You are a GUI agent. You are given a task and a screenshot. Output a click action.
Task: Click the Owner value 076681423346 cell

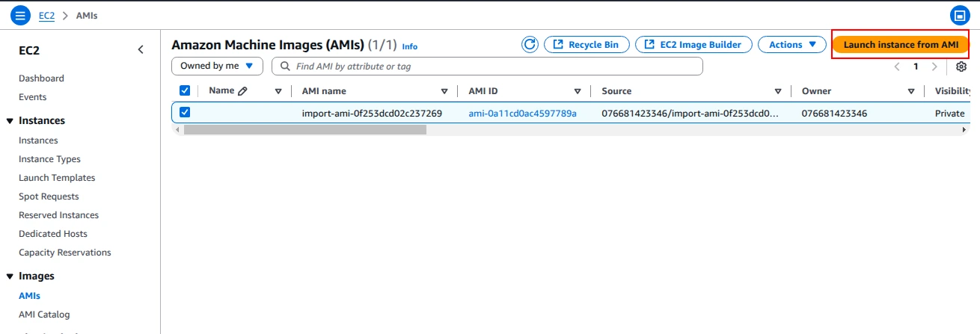point(834,114)
